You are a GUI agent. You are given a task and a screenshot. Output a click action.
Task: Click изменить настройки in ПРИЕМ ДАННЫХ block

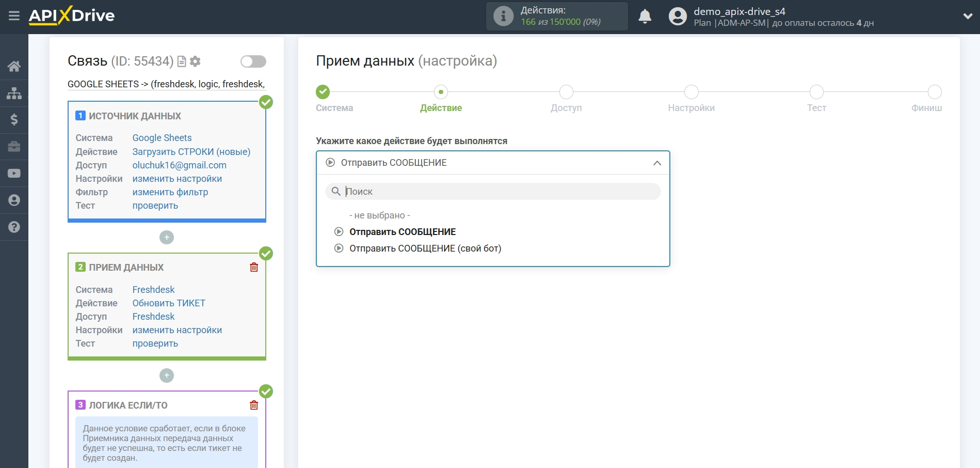coord(177,330)
